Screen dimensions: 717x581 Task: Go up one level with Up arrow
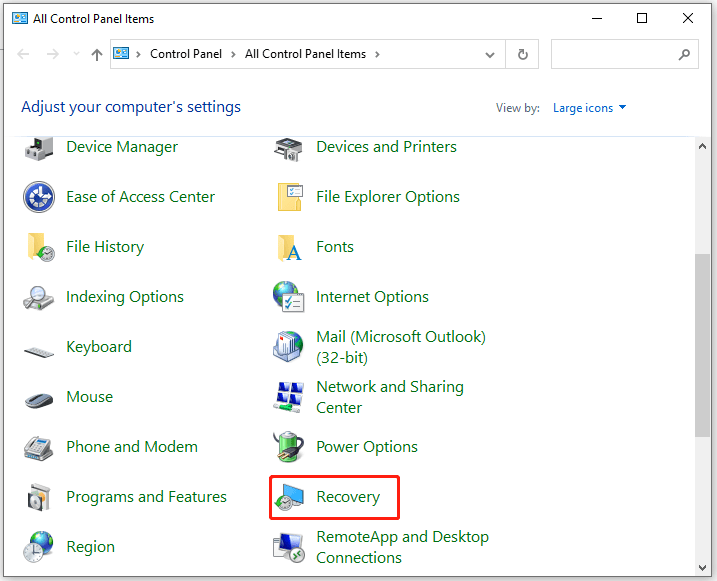(96, 54)
